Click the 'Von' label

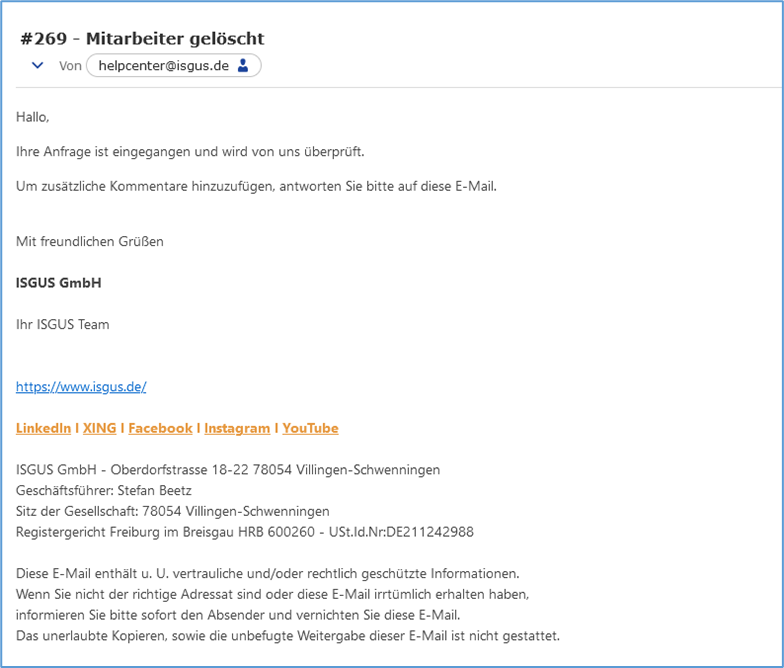[x=70, y=66]
